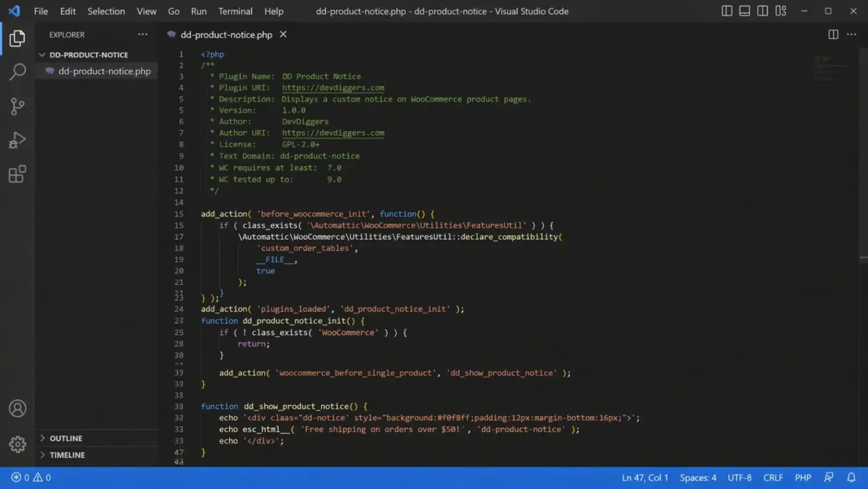Open the Explorer view in the activity bar
The height and width of the screenshot is (489, 868).
pos(17,38)
